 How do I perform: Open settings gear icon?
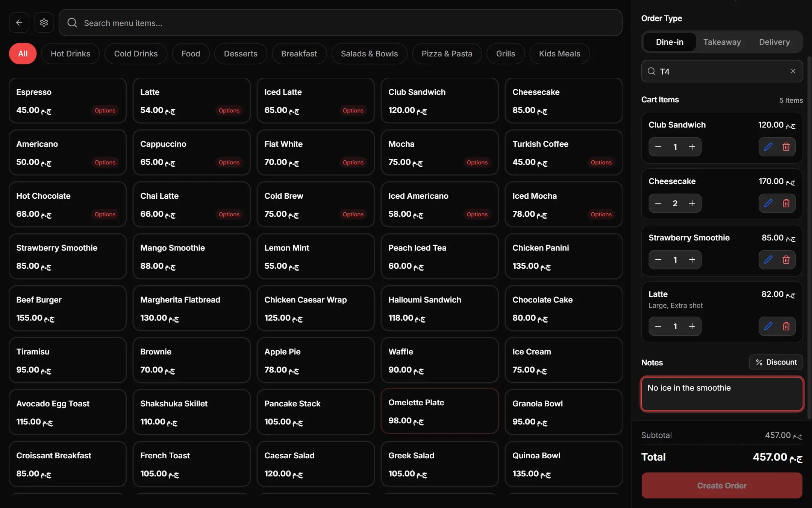pos(44,23)
